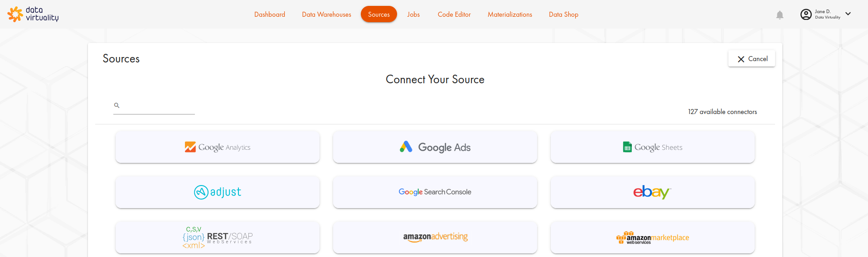Go to the Dashboard tab
868x257 pixels.
270,14
